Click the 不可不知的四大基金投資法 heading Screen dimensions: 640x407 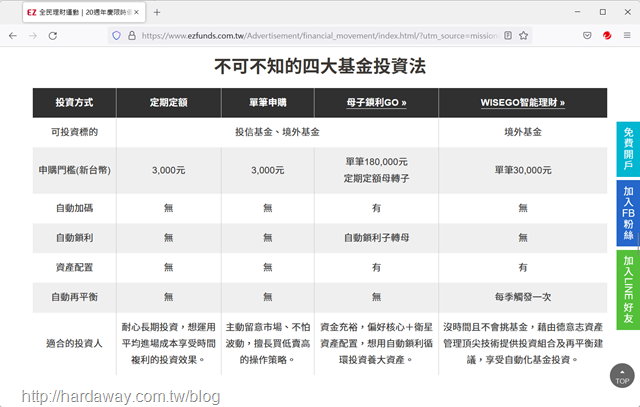[x=320, y=66]
